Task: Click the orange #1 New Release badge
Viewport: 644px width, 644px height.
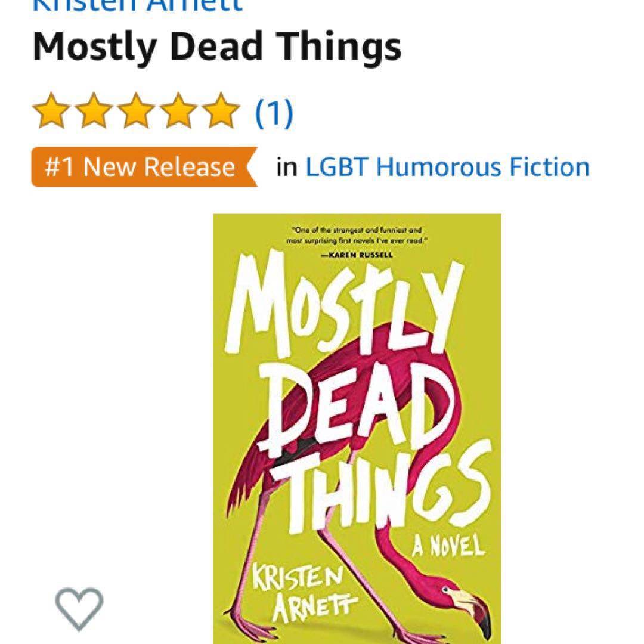Action: click(144, 167)
